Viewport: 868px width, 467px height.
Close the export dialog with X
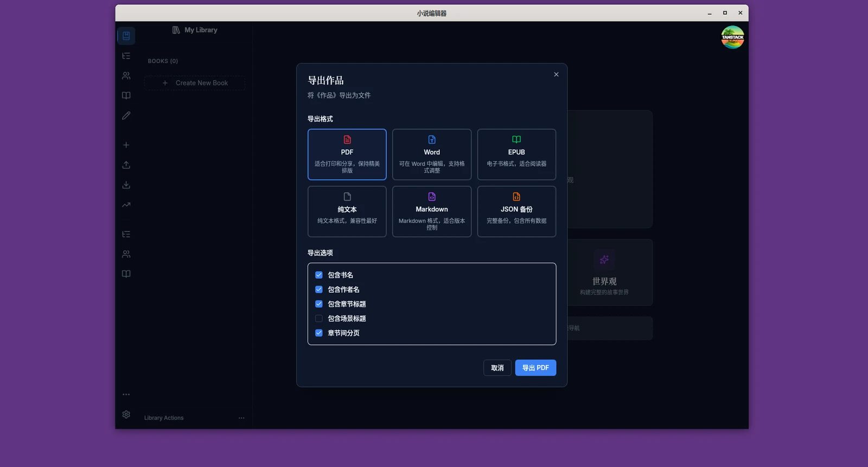click(x=556, y=74)
